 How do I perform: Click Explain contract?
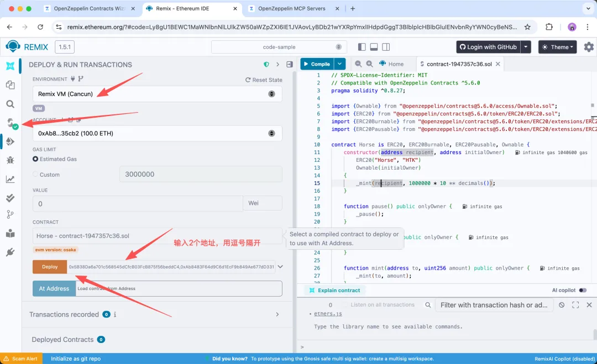pyautogui.click(x=334, y=290)
